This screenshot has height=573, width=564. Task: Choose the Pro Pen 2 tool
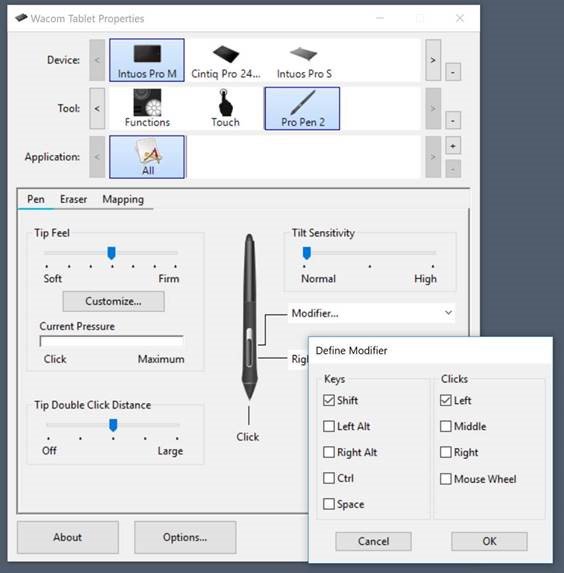tap(302, 109)
